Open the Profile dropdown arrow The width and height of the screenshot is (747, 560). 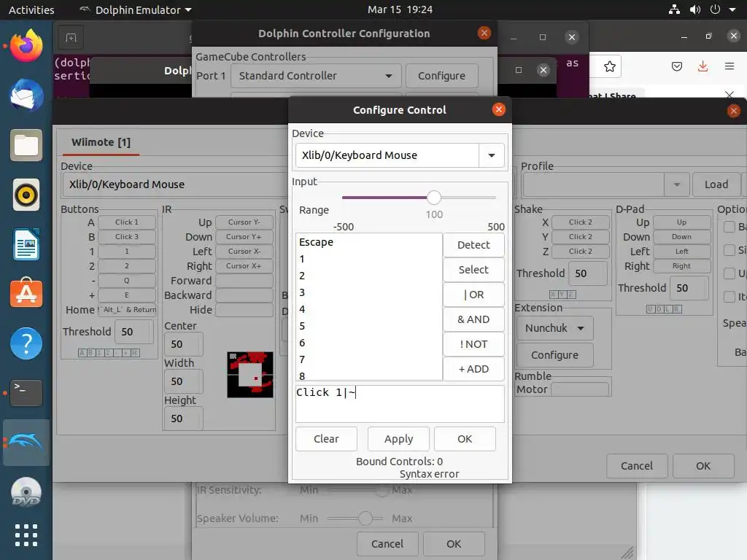(676, 184)
